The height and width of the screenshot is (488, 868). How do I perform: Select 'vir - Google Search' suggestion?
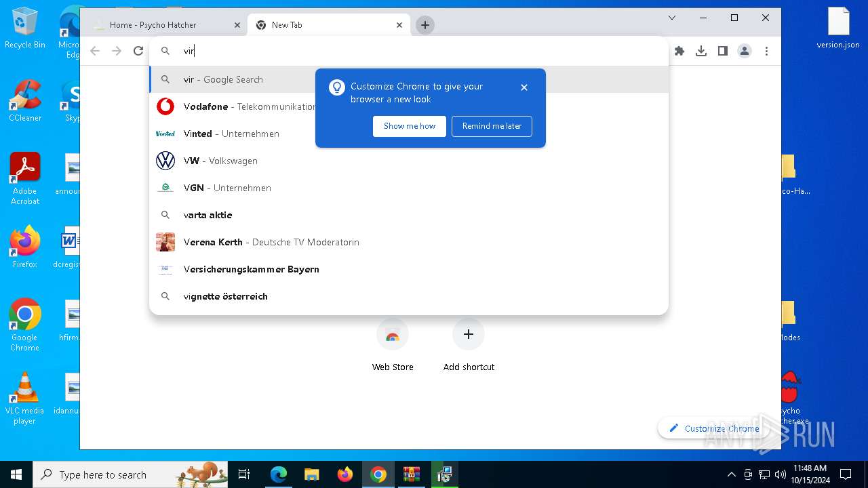click(409, 79)
